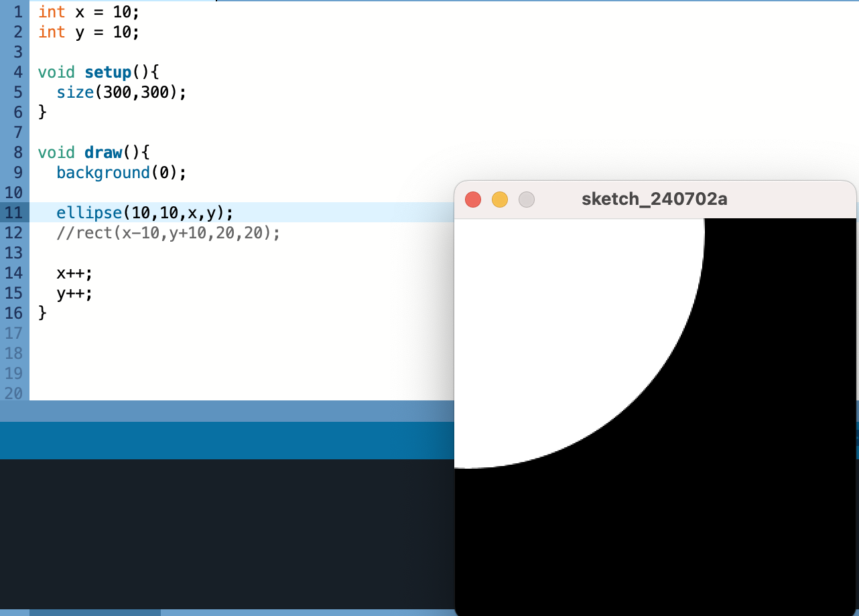Select line number 9 in the gutter

[17, 173]
